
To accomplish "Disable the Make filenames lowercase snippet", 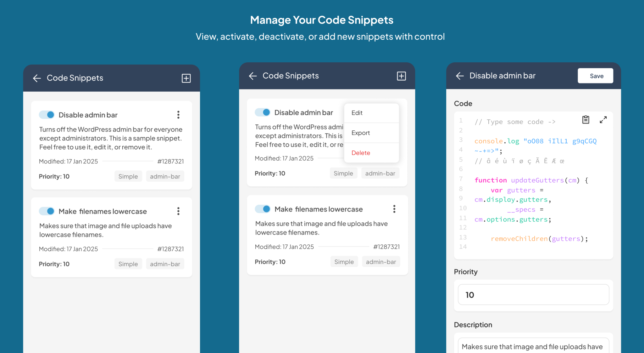I will click(x=47, y=211).
